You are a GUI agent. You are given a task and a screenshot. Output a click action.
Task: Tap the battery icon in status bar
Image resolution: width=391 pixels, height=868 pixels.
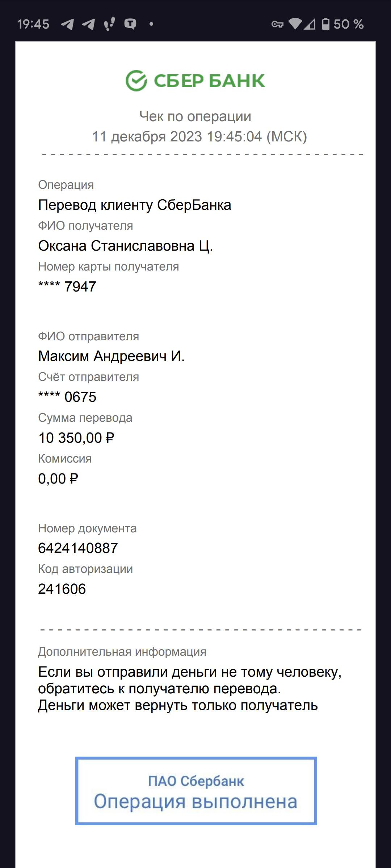tap(326, 24)
